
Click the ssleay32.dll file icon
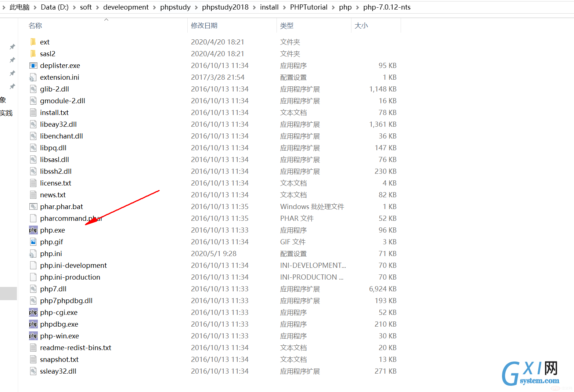[x=33, y=371]
